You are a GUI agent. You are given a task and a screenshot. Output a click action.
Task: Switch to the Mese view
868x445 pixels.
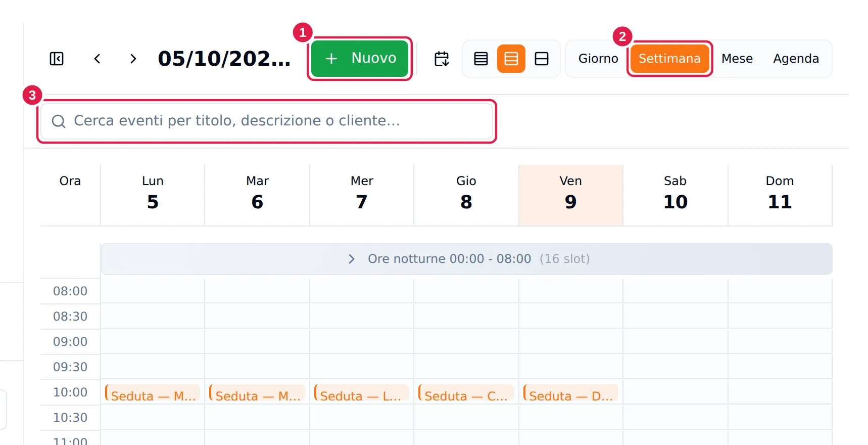[x=737, y=59]
